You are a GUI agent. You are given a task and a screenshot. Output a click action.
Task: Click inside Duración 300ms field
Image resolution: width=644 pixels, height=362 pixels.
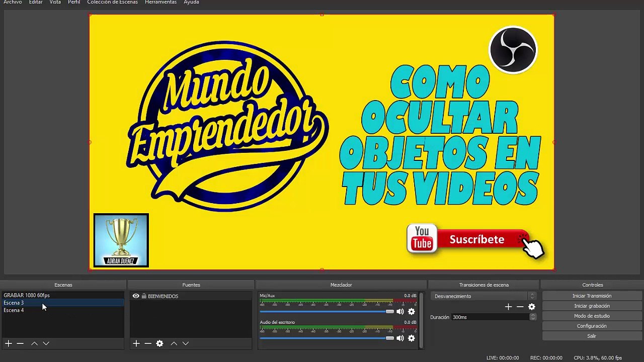click(491, 317)
